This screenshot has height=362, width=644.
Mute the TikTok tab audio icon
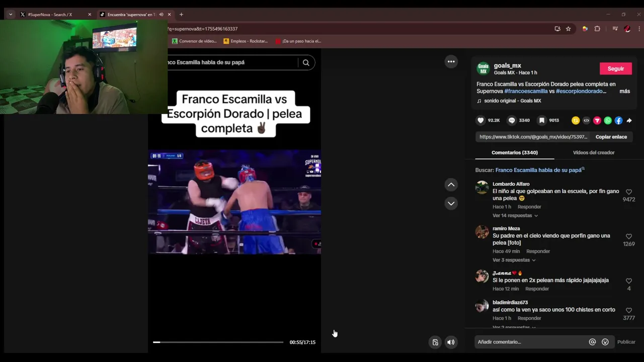161,15
